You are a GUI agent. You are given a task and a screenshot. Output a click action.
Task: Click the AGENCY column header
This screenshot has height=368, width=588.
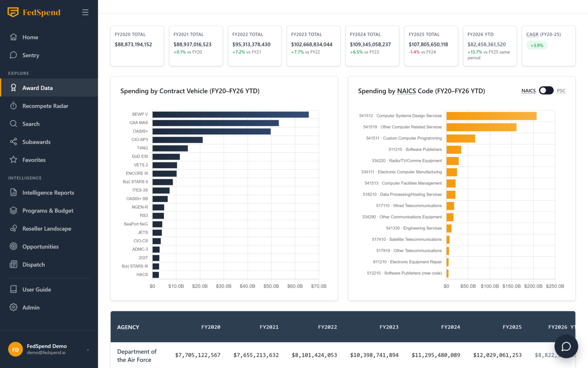coord(128,327)
